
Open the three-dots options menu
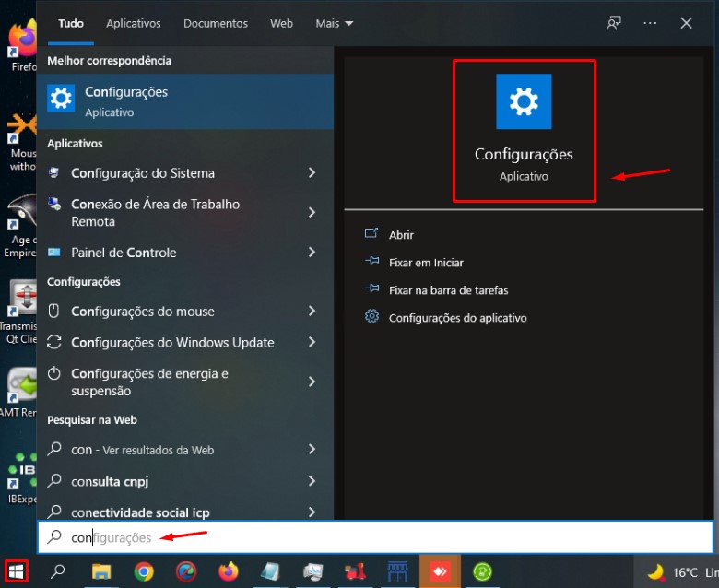coord(650,23)
